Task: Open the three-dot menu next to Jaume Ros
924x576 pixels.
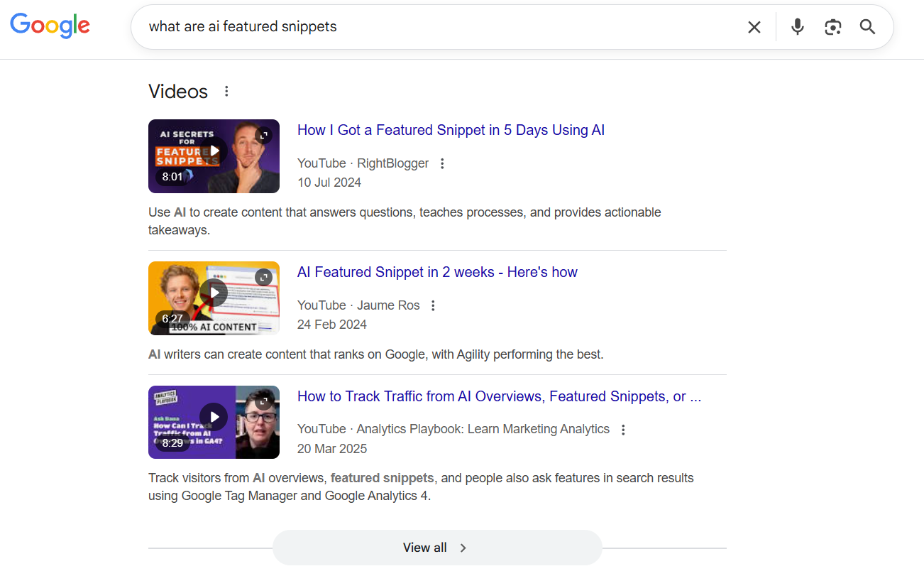Action: click(433, 305)
